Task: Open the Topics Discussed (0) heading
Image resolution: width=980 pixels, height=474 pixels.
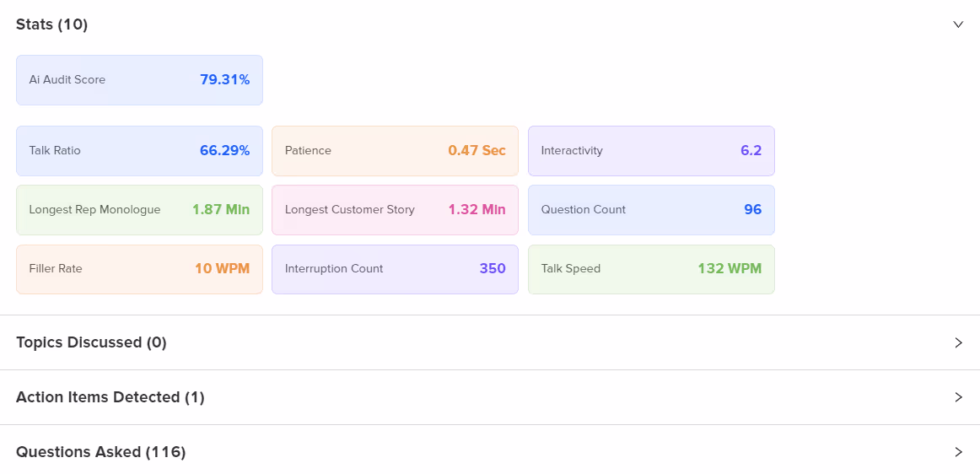Action: pyautogui.click(x=91, y=342)
